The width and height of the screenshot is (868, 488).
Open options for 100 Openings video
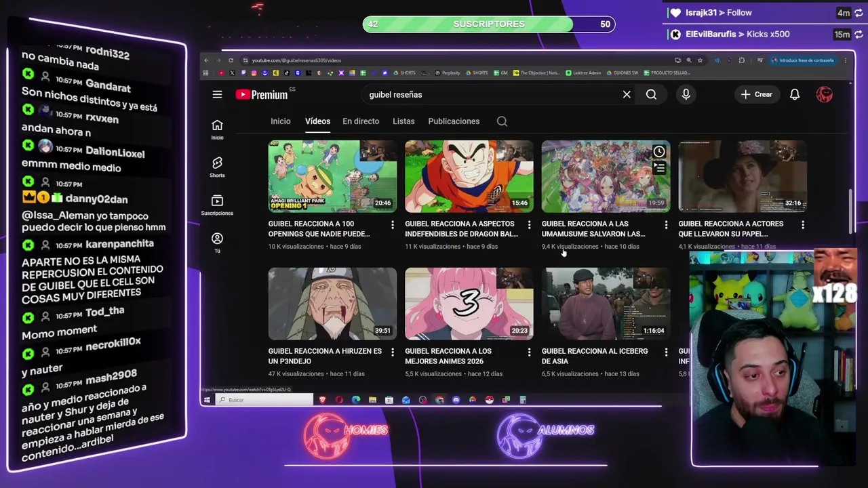(x=392, y=224)
